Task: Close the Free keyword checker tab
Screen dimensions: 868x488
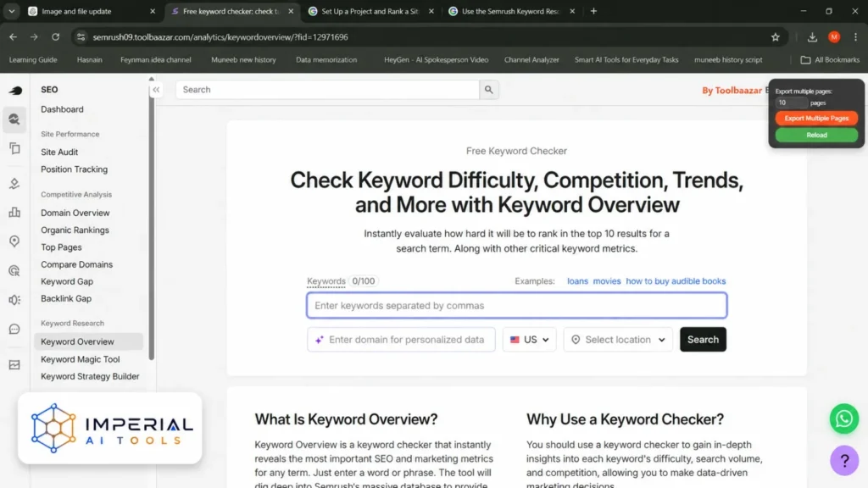Action: tap(291, 11)
